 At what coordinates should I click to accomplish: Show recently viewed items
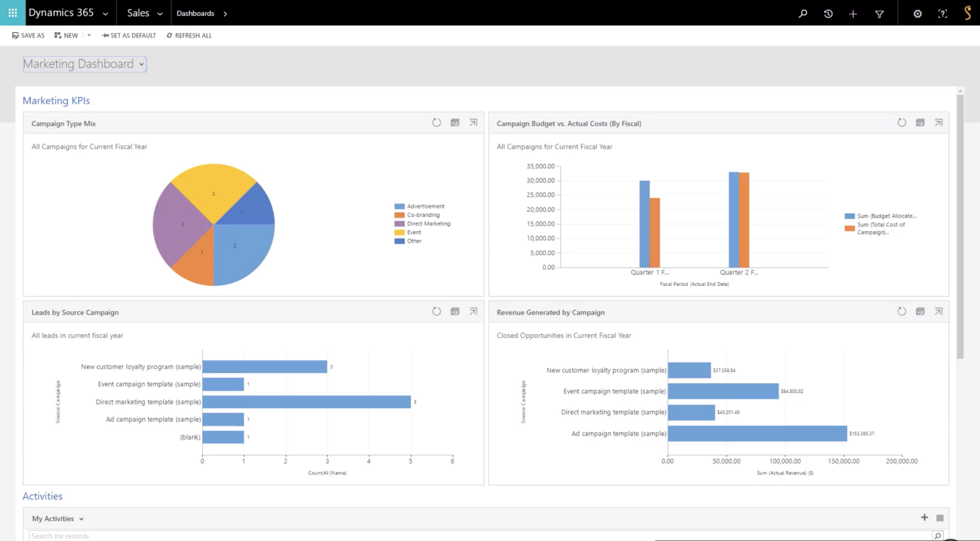(828, 13)
